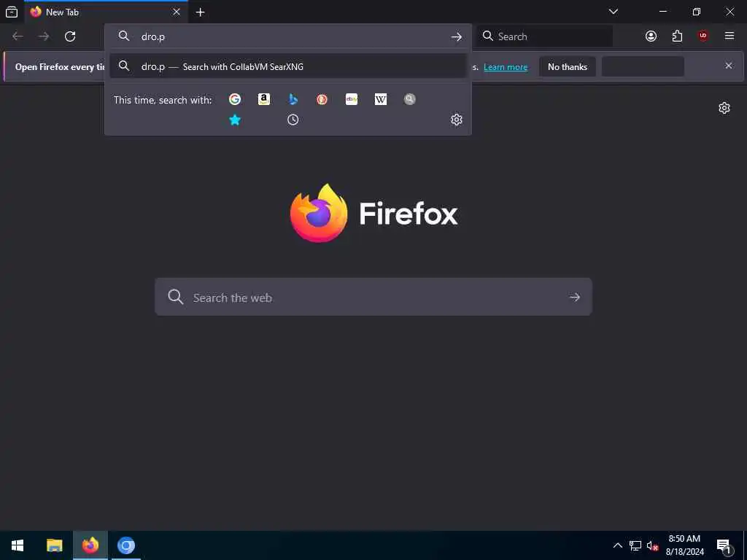Image resolution: width=747 pixels, height=560 pixels.
Task: Click the address bar go arrow
Action: tap(457, 36)
